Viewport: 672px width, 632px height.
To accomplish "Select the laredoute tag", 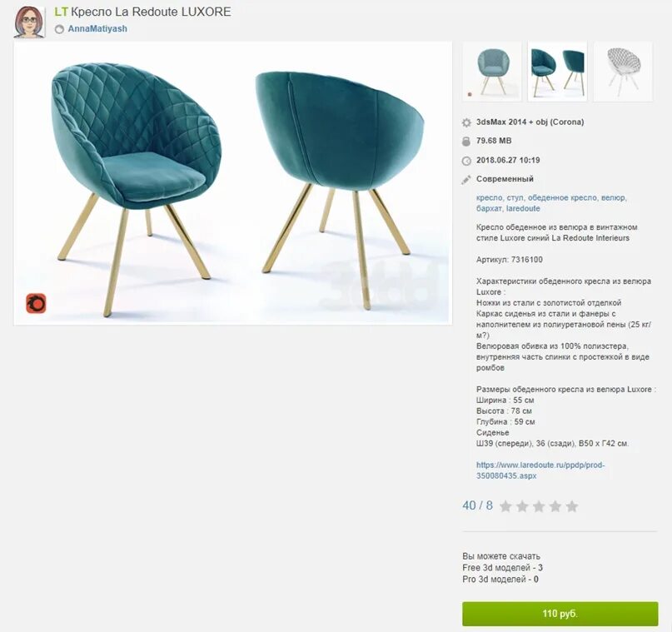I will click(x=523, y=208).
